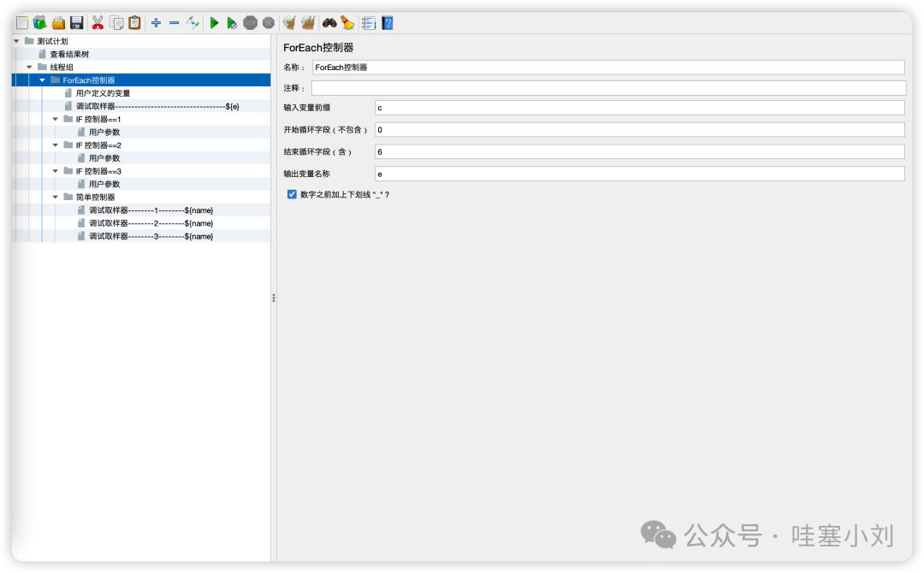Click the 输入变量前缀 input field
The height and width of the screenshot is (573, 924).
(640, 107)
